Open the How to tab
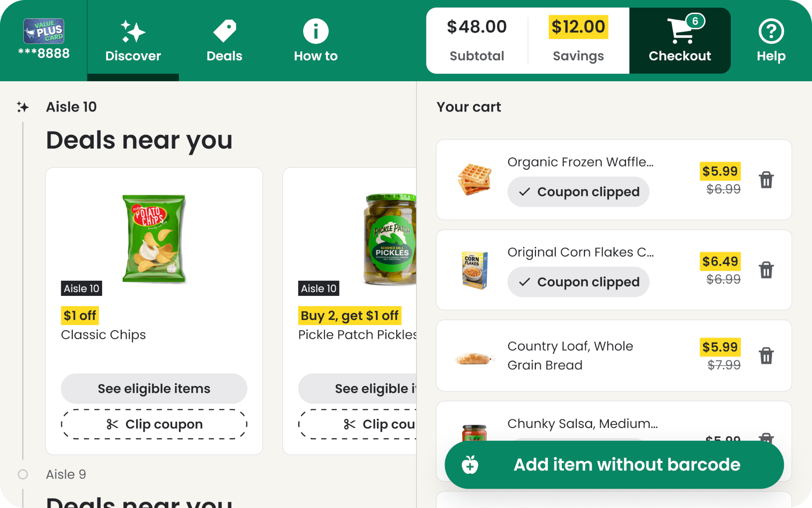 pos(315,40)
